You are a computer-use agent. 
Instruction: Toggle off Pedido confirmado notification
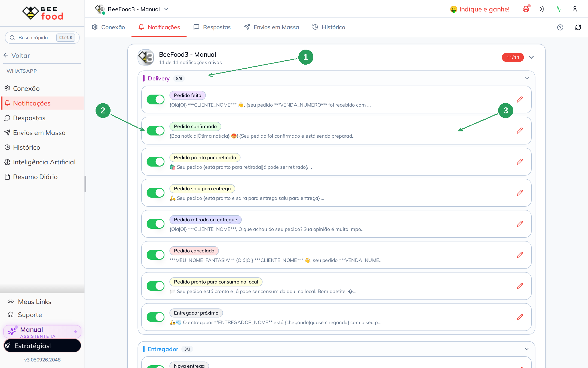coord(155,131)
